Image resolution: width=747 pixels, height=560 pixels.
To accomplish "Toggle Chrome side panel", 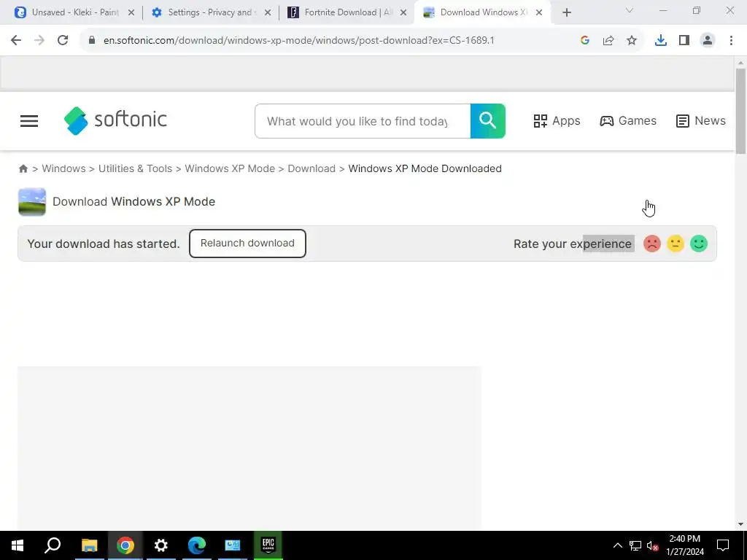I will point(684,41).
